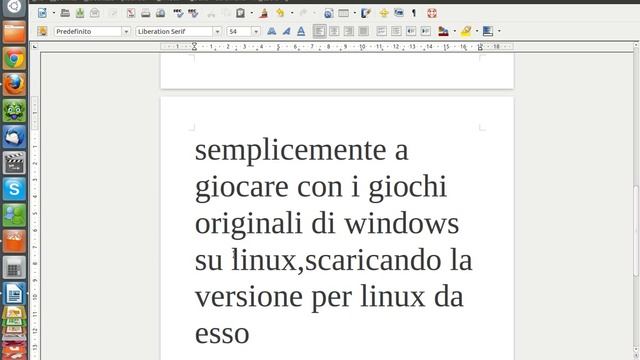Open the Insert table dropdown arrow

pos(354,13)
